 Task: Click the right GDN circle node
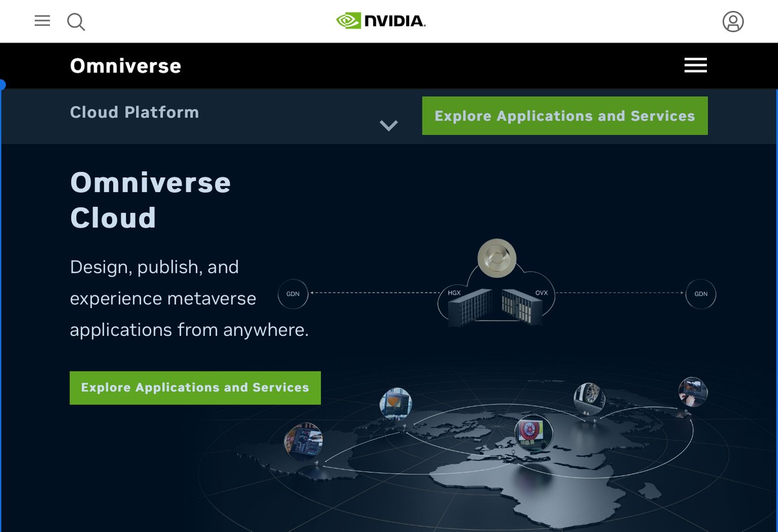[701, 294]
